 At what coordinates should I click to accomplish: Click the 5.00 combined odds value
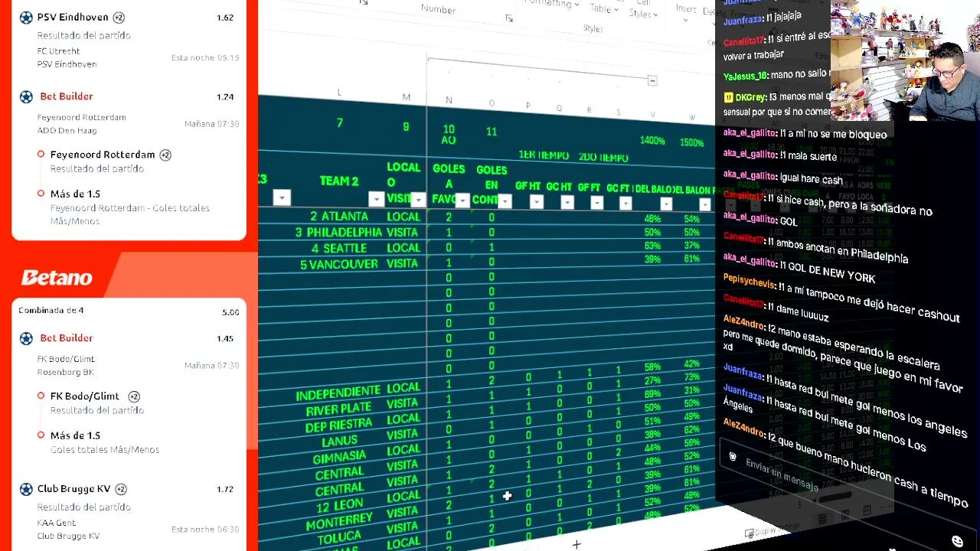230,312
